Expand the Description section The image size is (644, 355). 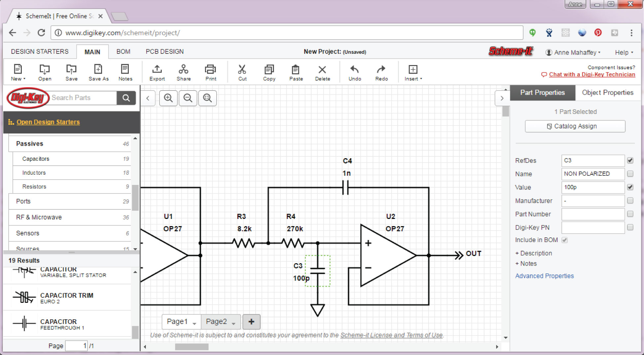533,253
